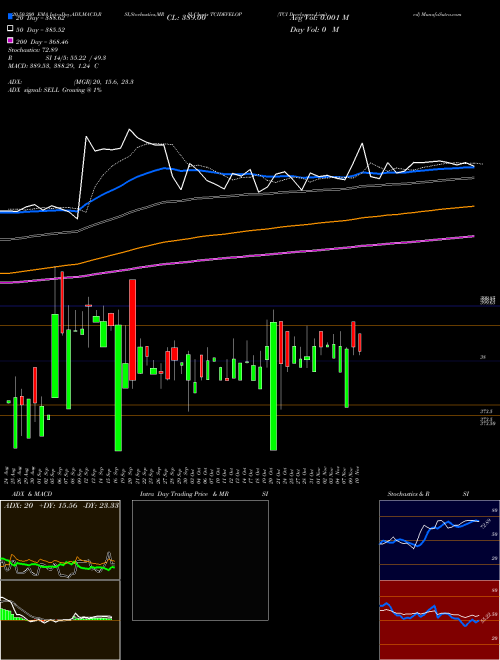The width and height of the screenshot is (500, 660).
Task: Click the blue Stochastics sub-chart
Action: 439,540
